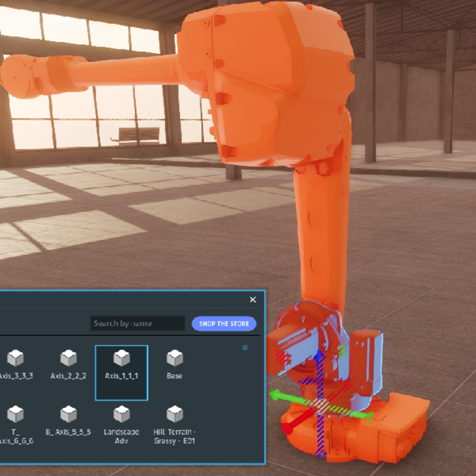Choose the Landscape Adv asset icon
476x476 pixels.
(121, 415)
